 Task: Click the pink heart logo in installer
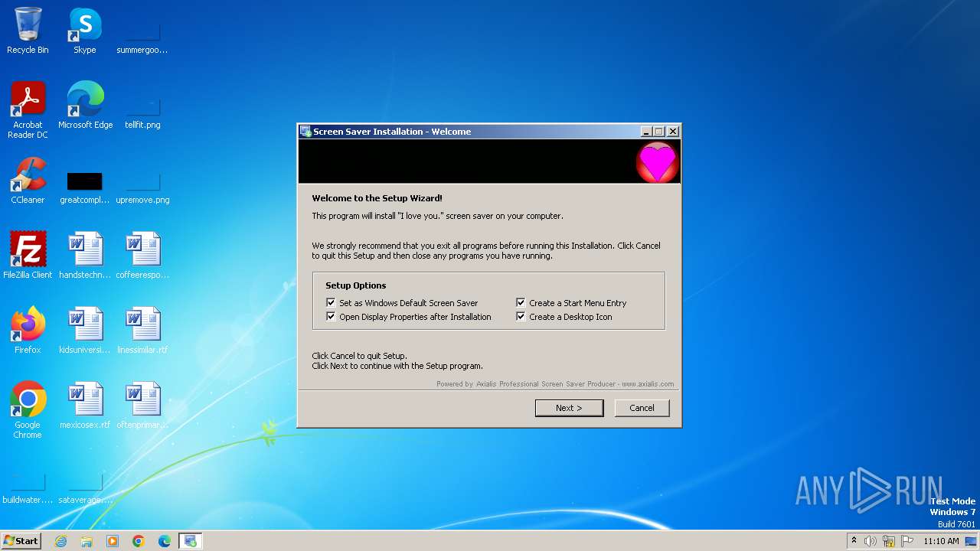pos(658,162)
